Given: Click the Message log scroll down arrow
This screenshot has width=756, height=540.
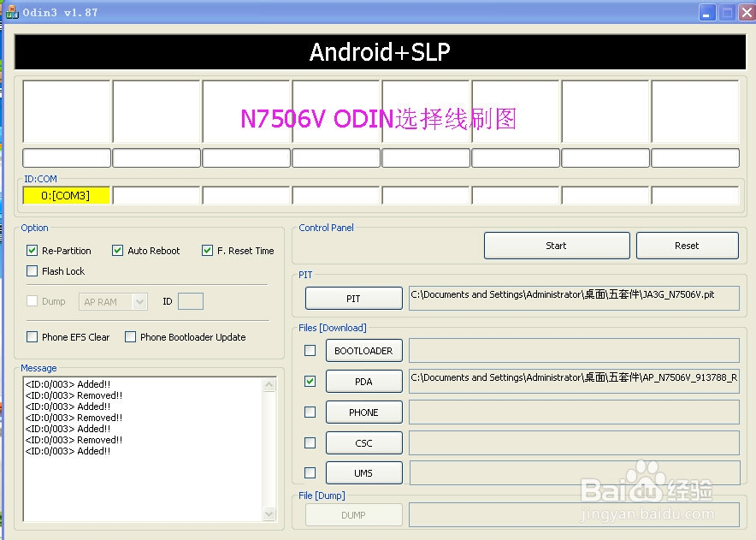Looking at the screenshot, I should click(x=269, y=514).
